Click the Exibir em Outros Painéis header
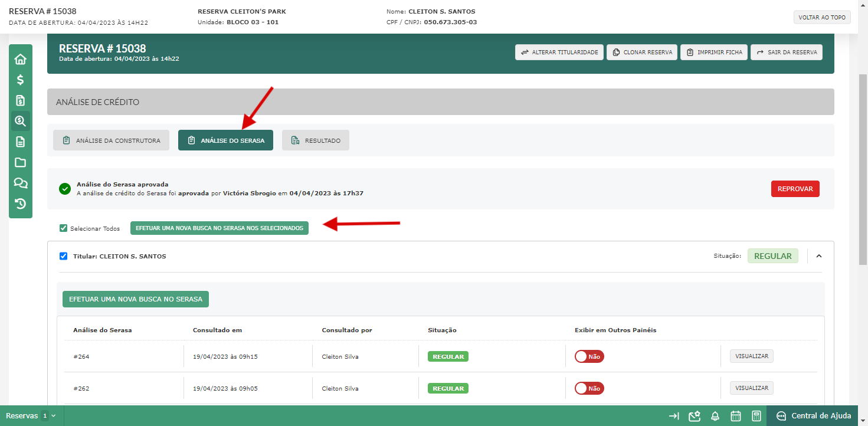This screenshot has height=426, width=868. (x=615, y=330)
